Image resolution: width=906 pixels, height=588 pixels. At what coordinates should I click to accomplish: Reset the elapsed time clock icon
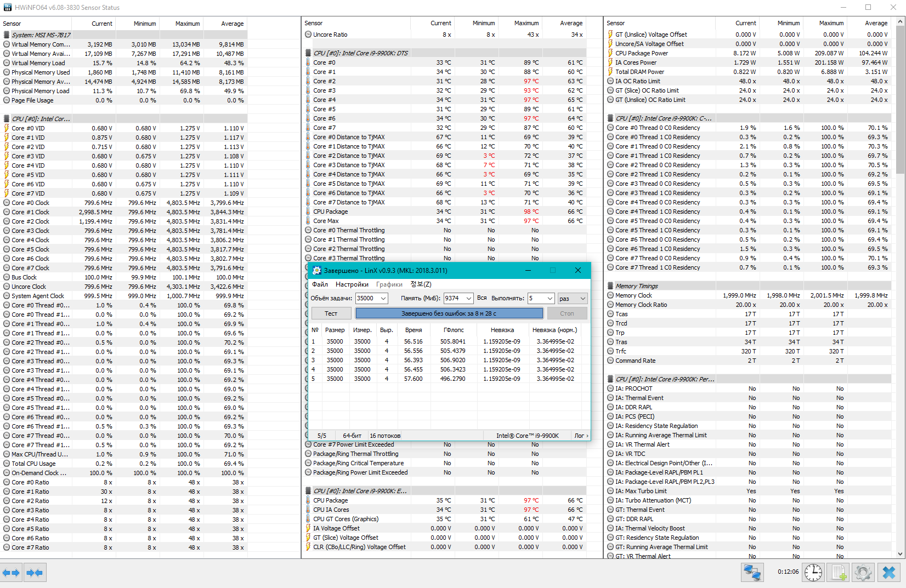click(x=813, y=573)
